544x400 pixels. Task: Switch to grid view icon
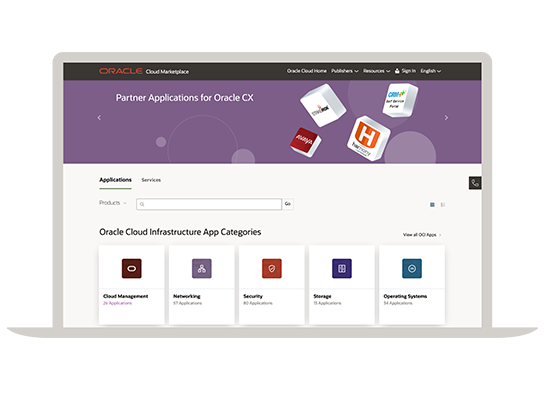432,205
